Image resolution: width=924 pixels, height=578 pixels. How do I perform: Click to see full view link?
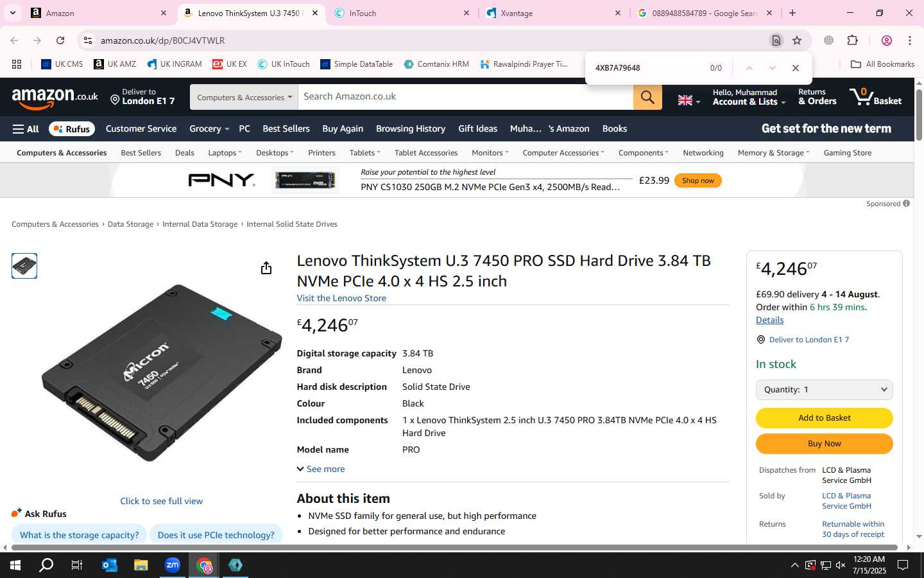162,502
